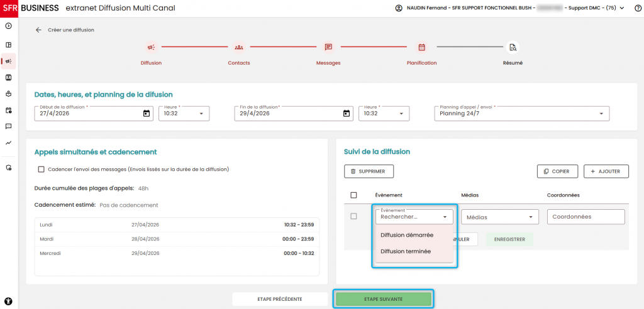Expand the sidebar with the arrow icon
644x309 pixels.
(9, 26)
